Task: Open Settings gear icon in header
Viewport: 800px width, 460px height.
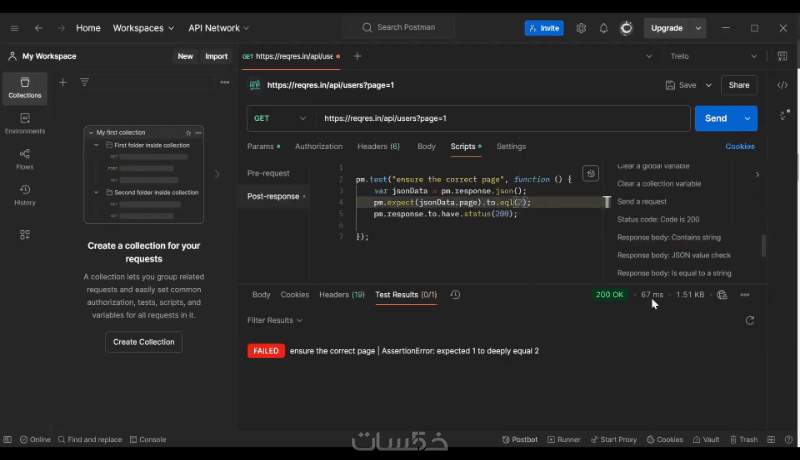Action: click(581, 28)
